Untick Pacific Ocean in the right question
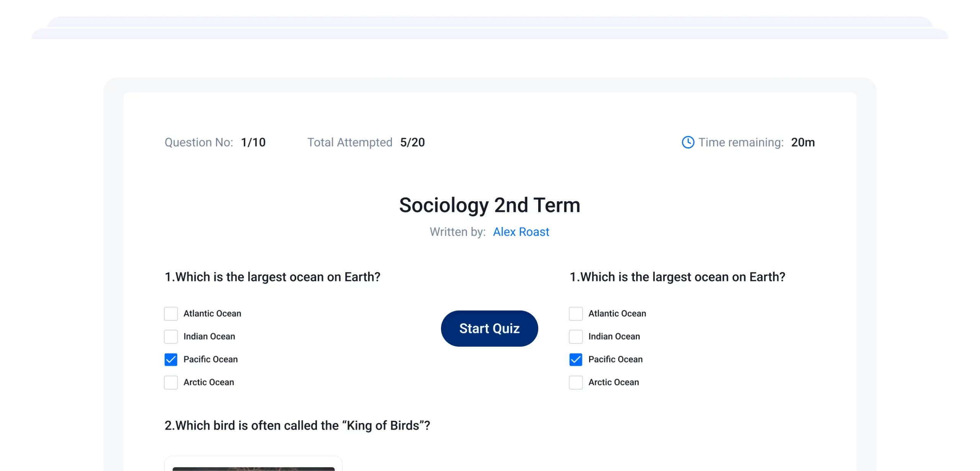 pos(576,360)
